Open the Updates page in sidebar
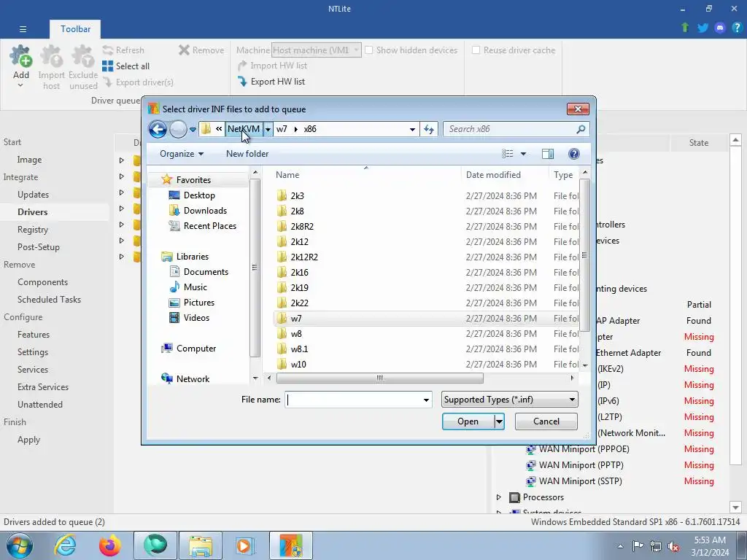 [33, 194]
